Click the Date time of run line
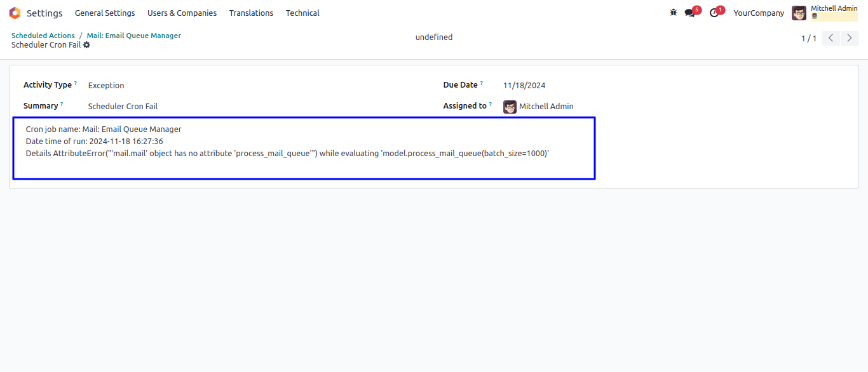 coord(95,142)
